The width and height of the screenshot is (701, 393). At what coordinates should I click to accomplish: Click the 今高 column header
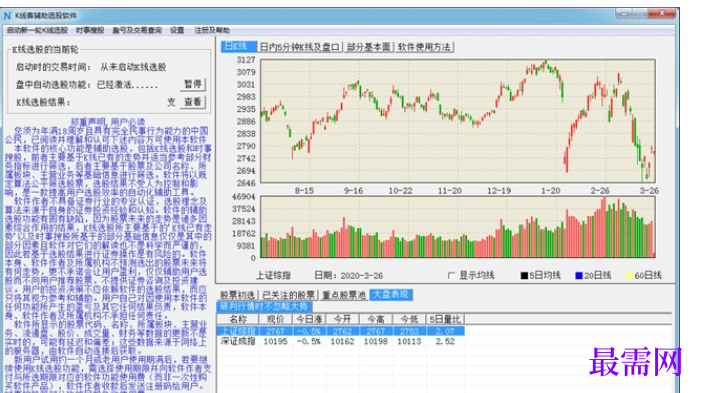point(376,319)
